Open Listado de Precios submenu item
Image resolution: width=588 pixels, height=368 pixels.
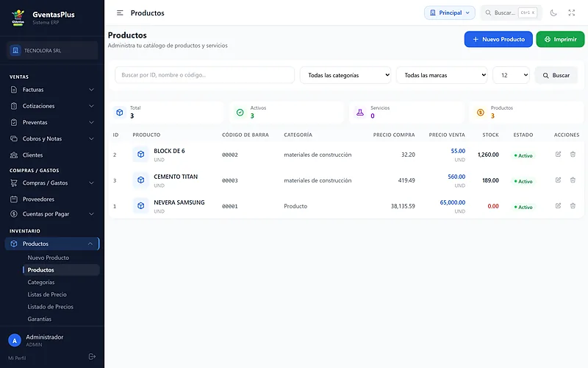[x=50, y=307]
